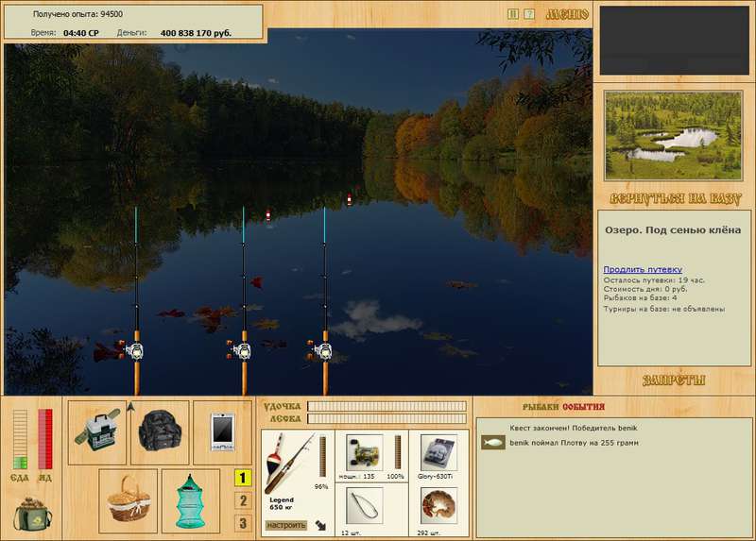Select the worm bait slot
Image resolution: width=756 pixels, height=541 pixels.
point(438,505)
